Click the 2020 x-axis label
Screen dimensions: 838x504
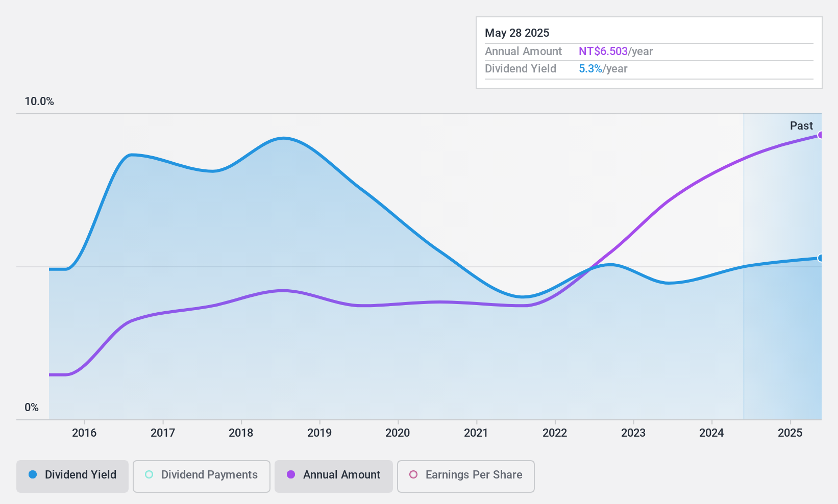(398, 433)
